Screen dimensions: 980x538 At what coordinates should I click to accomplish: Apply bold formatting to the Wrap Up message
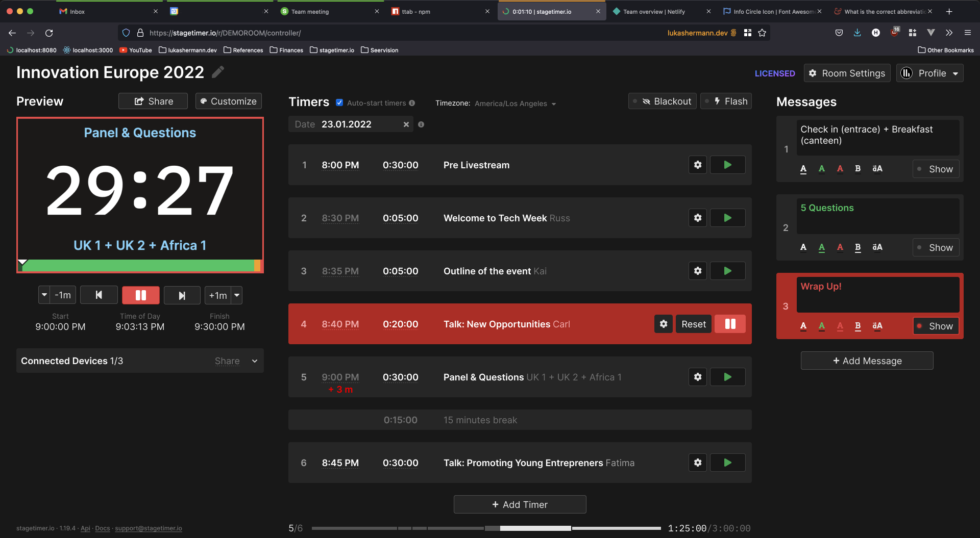tap(858, 326)
